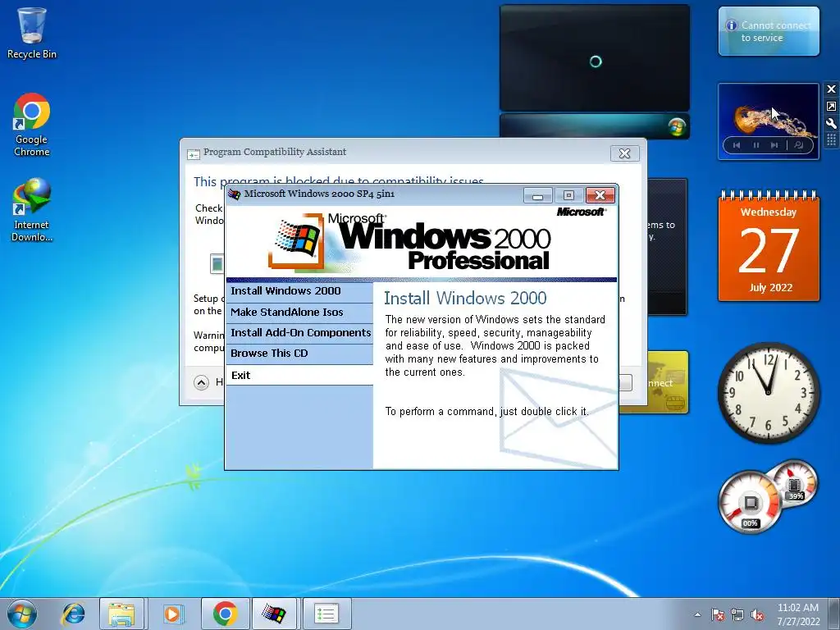Close the Microsoft Windows 2000 SP4 5in1 window
The width and height of the screenshot is (840, 630).
[x=600, y=195]
